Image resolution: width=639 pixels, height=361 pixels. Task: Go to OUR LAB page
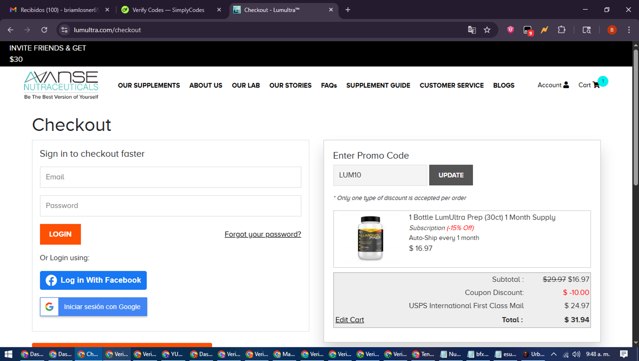(x=246, y=85)
